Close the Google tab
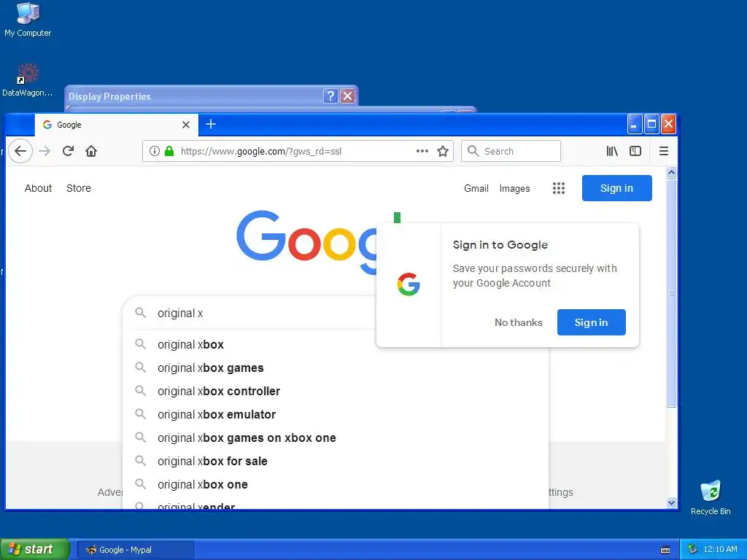747x560 pixels. (x=186, y=125)
